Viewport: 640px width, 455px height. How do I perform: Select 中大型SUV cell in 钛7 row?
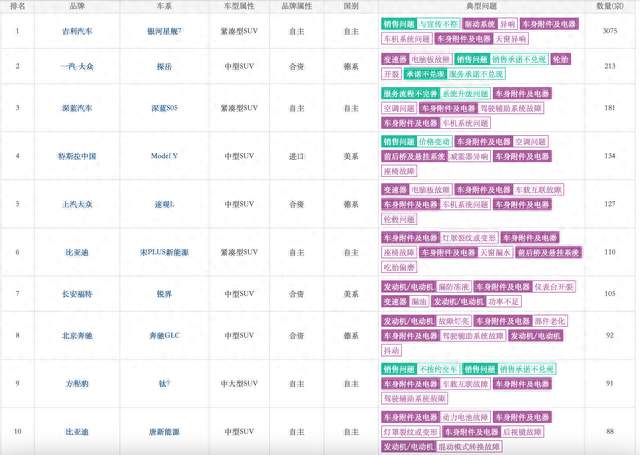click(x=239, y=384)
